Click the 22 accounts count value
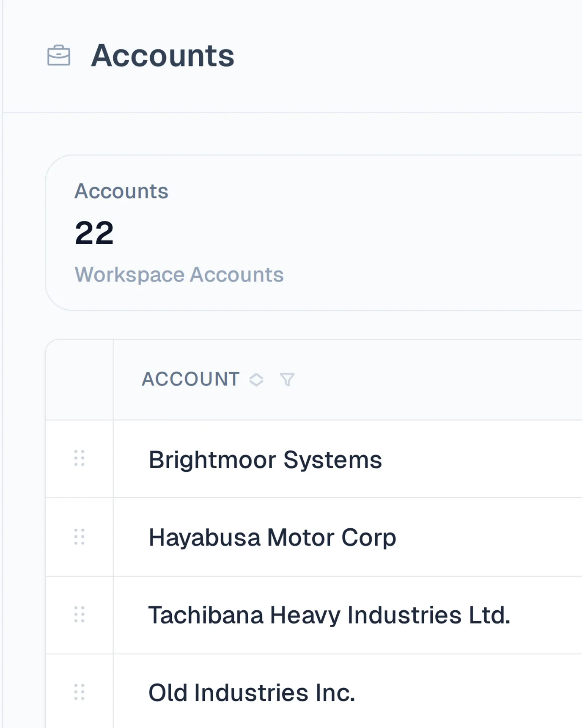Viewport: 582px width, 728px height. click(x=94, y=233)
